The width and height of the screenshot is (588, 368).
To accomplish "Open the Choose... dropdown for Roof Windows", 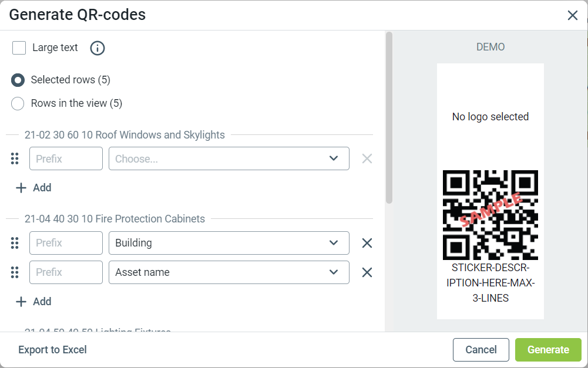I will click(229, 158).
